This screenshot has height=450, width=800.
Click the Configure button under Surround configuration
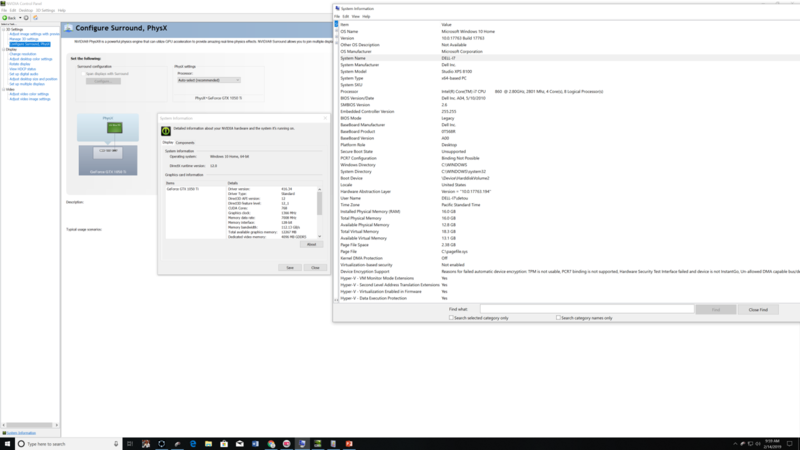pos(103,81)
